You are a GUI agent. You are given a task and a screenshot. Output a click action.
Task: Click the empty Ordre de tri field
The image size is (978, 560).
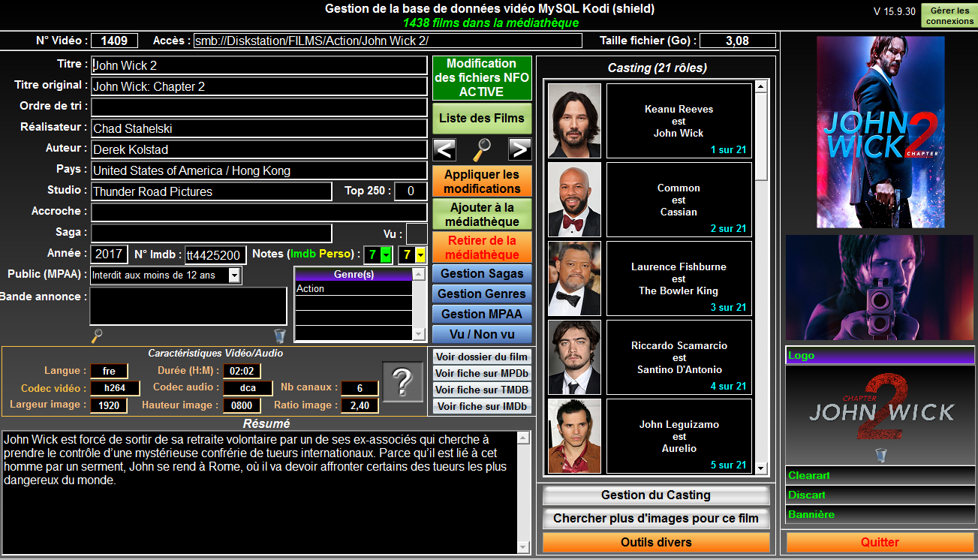tap(259, 107)
